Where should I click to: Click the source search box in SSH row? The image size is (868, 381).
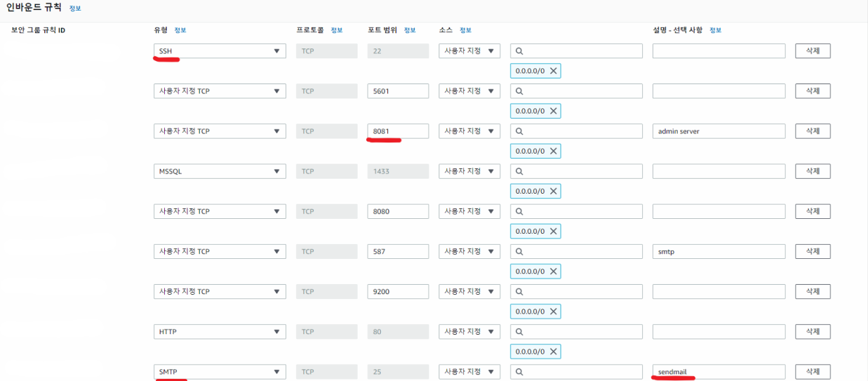click(576, 51)
